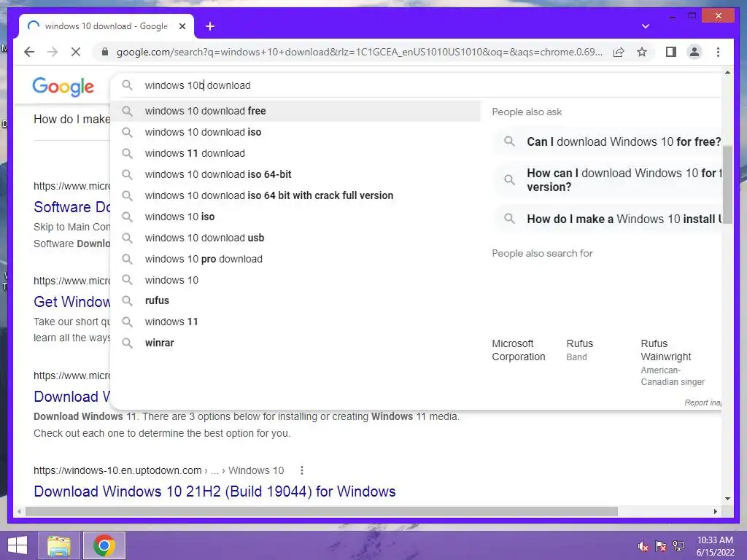This screenshot has height=560, width=747.
Task: Click the network tray icon
Action: coord(678,546)
